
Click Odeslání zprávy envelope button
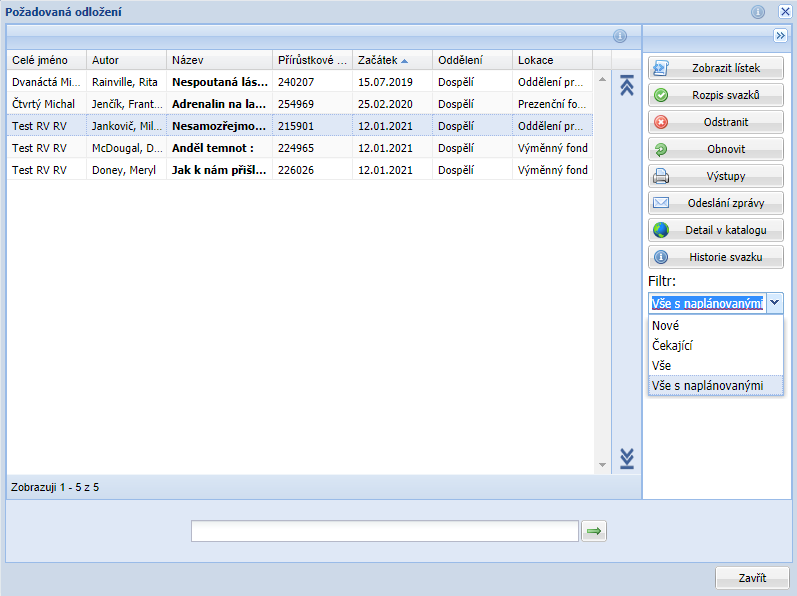[x=715, y=203]
